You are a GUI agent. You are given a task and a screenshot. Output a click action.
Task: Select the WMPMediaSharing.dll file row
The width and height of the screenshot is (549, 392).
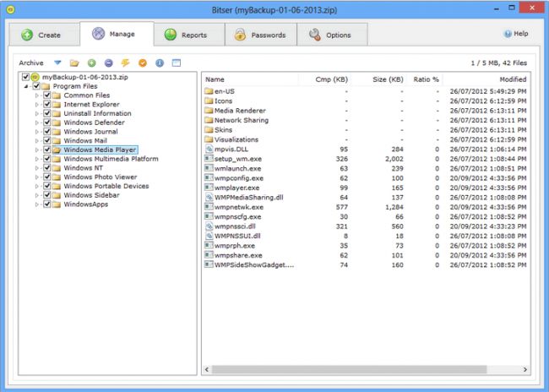(x=366, y=197)
